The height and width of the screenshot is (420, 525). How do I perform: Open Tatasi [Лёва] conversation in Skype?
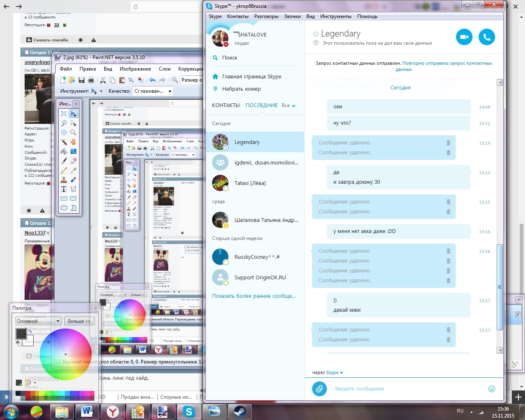coord(255,183)
